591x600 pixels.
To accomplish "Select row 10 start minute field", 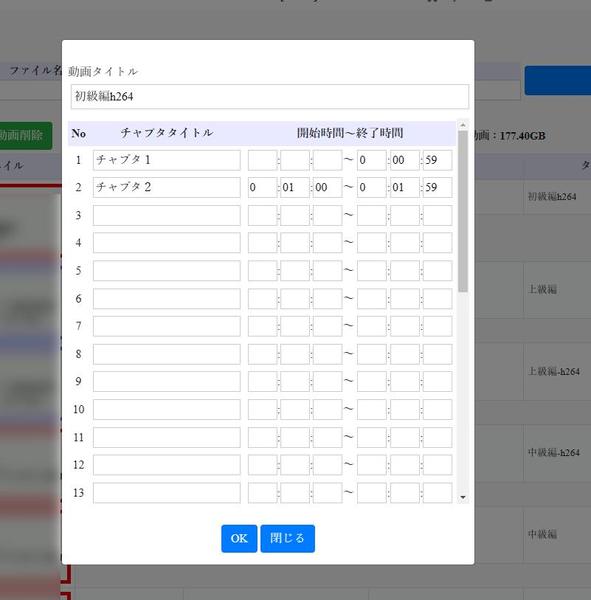I will (295, 409).
